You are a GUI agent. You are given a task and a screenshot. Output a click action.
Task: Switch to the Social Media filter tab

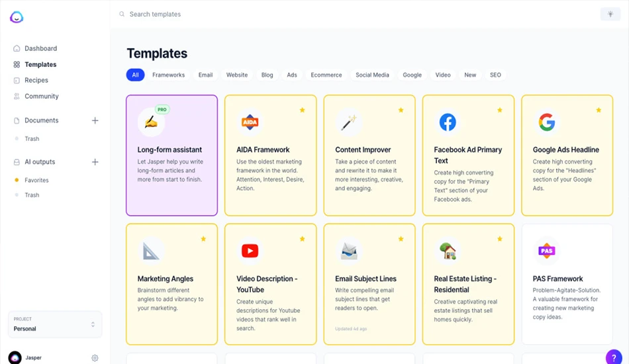click(x=372, y=75)
